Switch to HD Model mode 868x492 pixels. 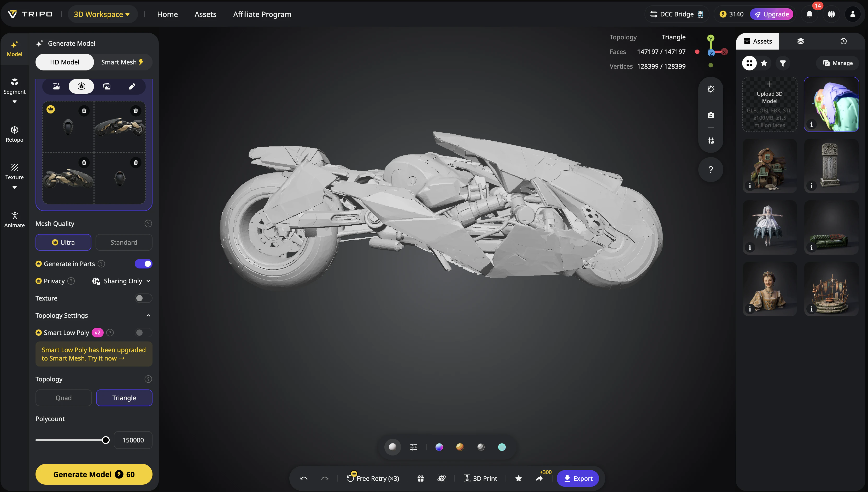click(x=64, y=62)
